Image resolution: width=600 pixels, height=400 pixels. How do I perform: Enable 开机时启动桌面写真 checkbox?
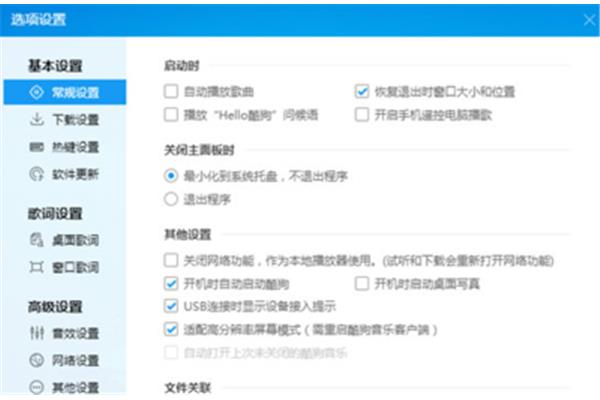362,284
